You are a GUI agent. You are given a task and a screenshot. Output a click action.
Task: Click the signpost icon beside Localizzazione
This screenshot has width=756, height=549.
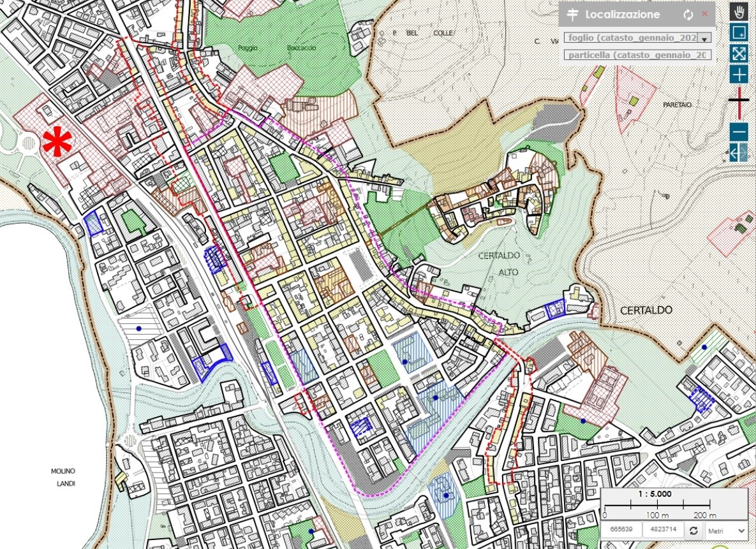click(x=572, y=15)
